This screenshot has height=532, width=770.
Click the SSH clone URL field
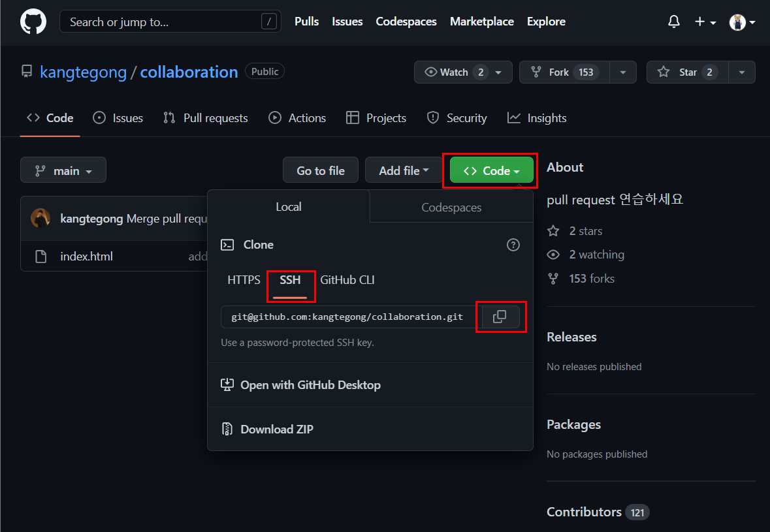pos(348,317)
